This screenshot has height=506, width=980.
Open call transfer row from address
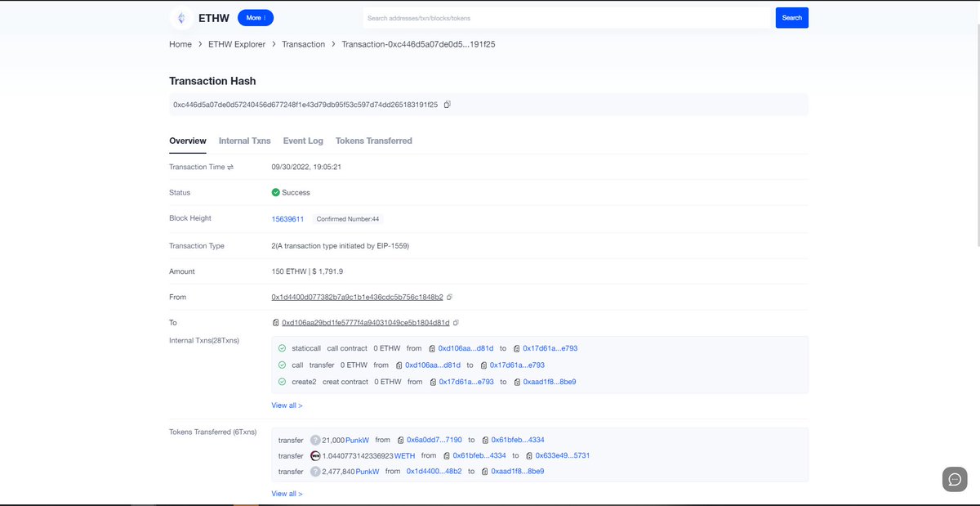[x=433, y=365]
